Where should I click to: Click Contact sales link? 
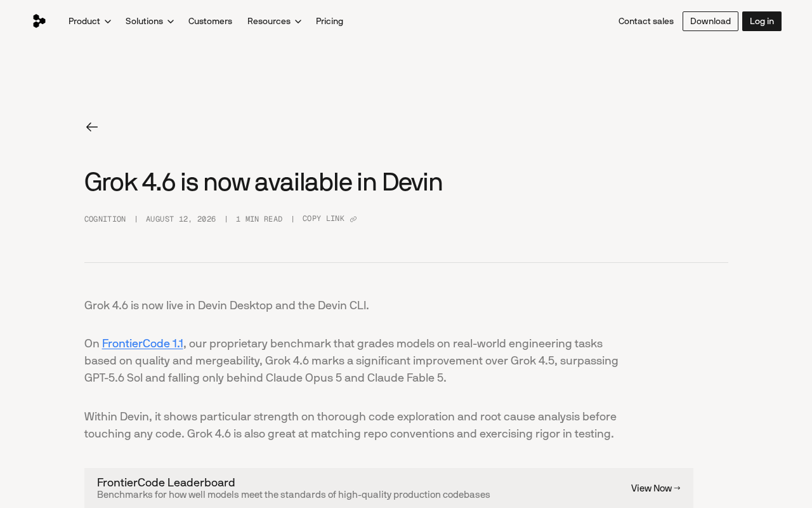pos(646,21)
